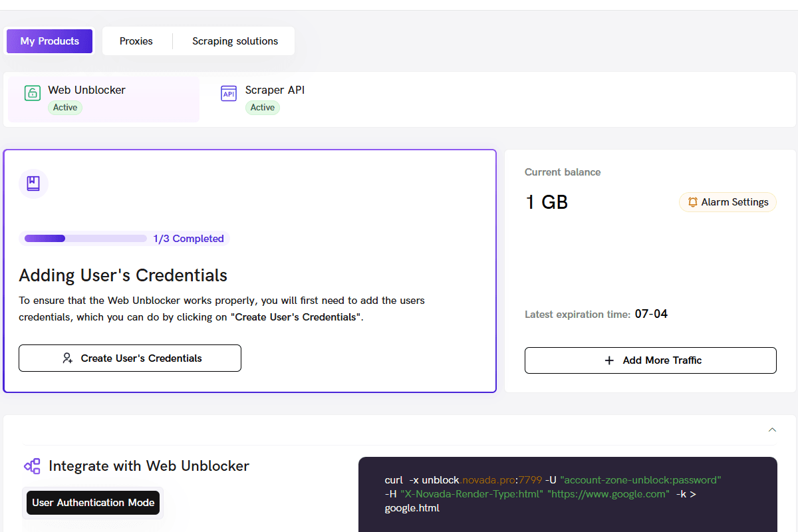Click the 1/3 Completed progress bar
The width and height of the screenshot is (798, 532).
coord(86,238)
